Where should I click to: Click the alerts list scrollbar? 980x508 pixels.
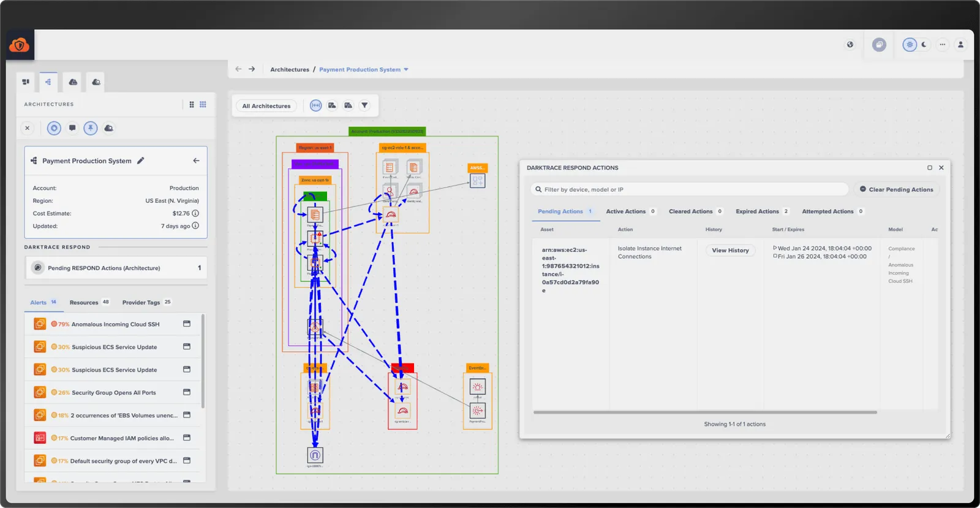pos(203,362)
